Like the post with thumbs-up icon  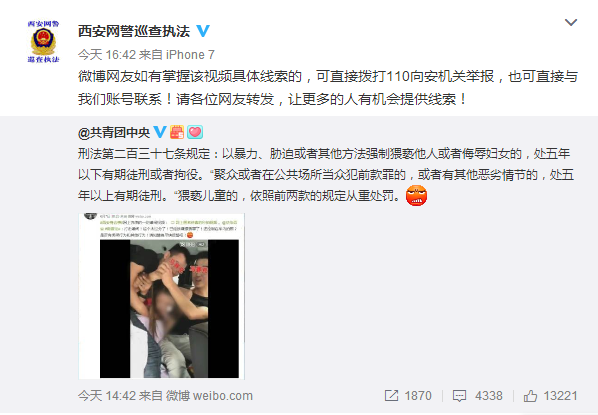[x=530, y=396]
